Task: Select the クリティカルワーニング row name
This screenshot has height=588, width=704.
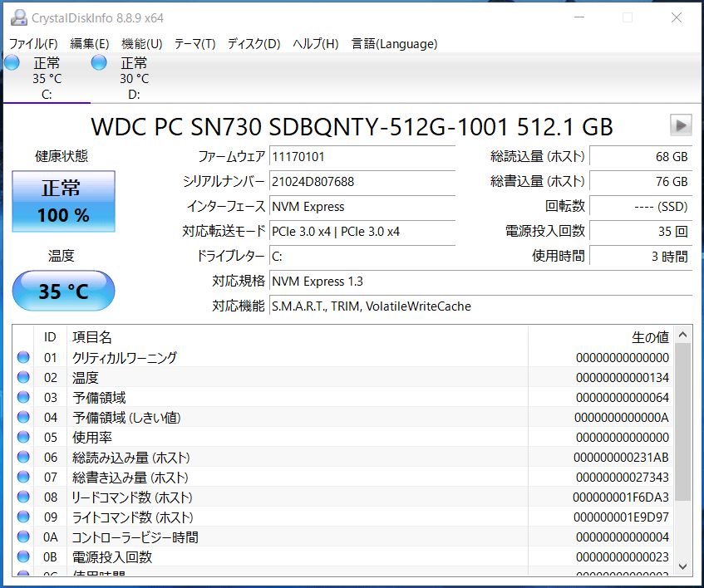Action: coord(125,357)
